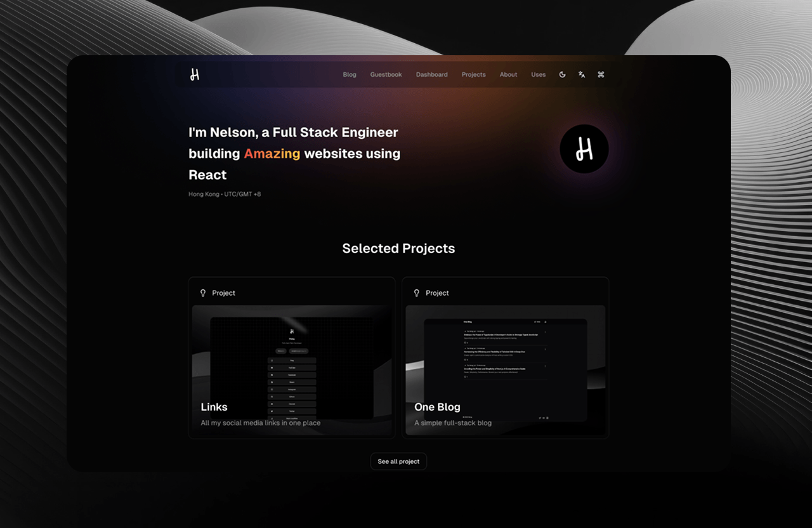Click the Selected Projects heading

coord(398,249)
